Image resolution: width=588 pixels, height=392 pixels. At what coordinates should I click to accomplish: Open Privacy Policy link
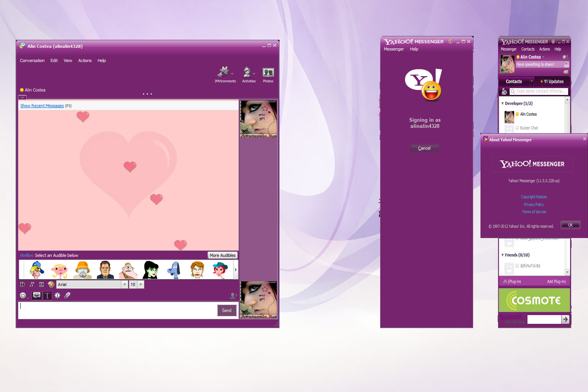[x=534, y=204]
